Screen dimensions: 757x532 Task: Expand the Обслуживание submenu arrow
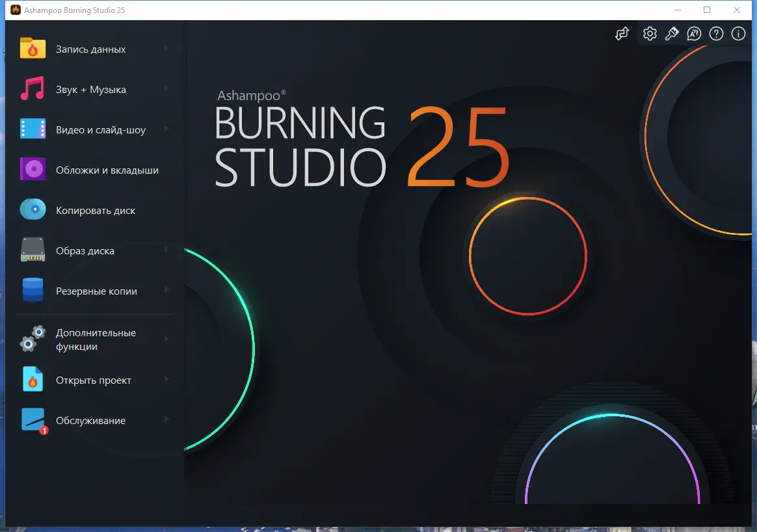(167, 420)
